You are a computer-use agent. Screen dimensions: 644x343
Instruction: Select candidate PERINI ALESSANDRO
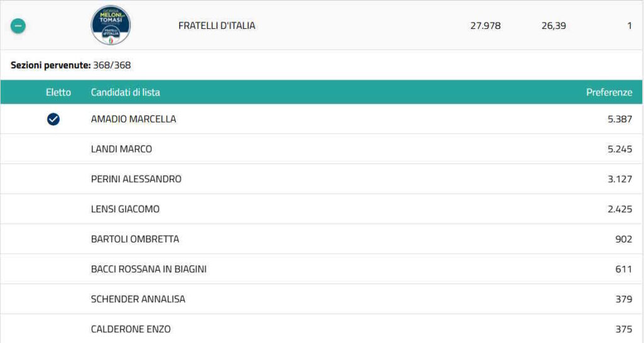136,179
